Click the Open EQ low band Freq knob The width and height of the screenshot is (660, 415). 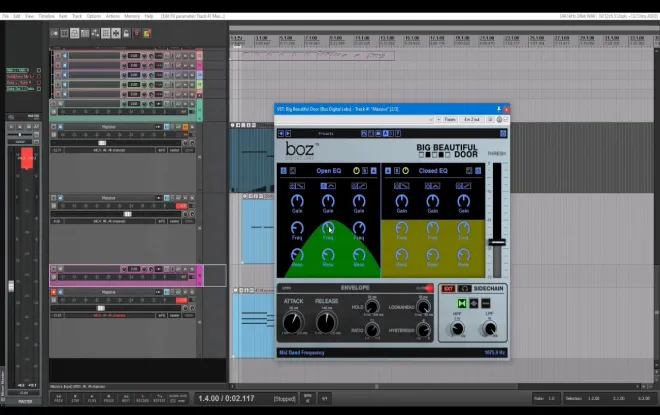click(x=297, y=228)
